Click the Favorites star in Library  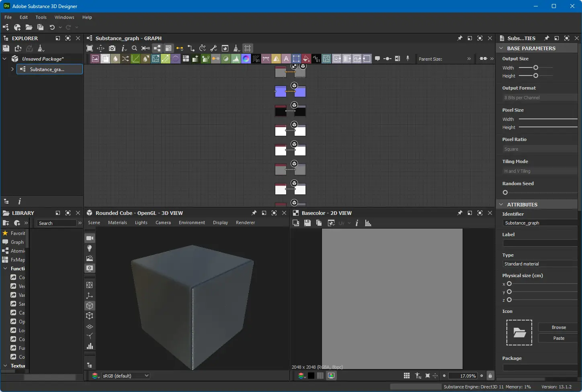5,233
